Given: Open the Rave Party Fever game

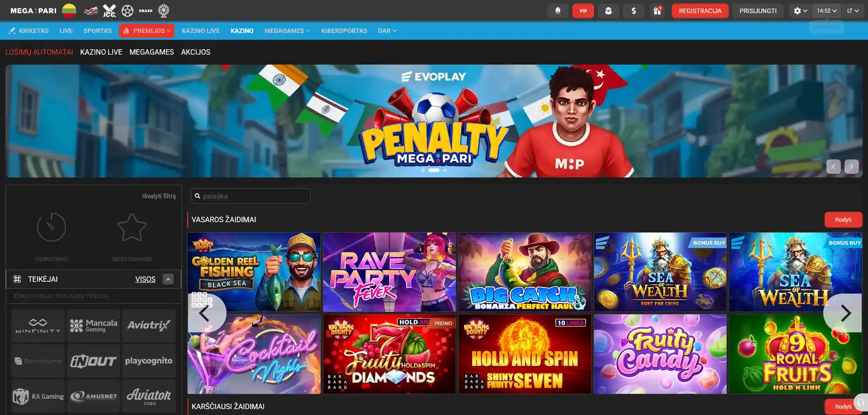Looking at the screenshot, I should point(389,272).
